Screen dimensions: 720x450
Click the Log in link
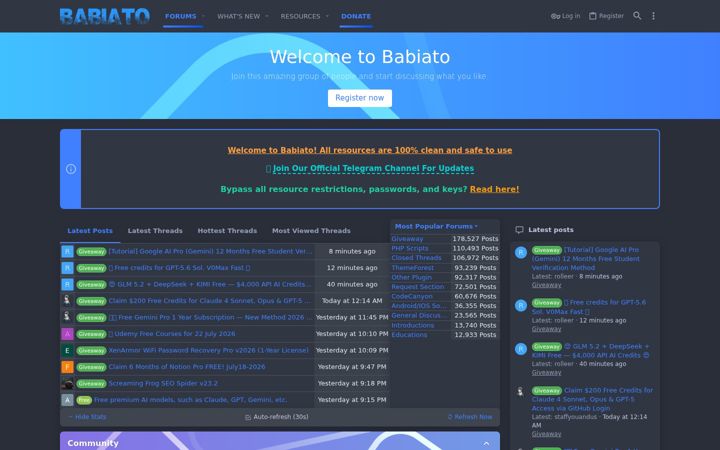coord(565,16)
